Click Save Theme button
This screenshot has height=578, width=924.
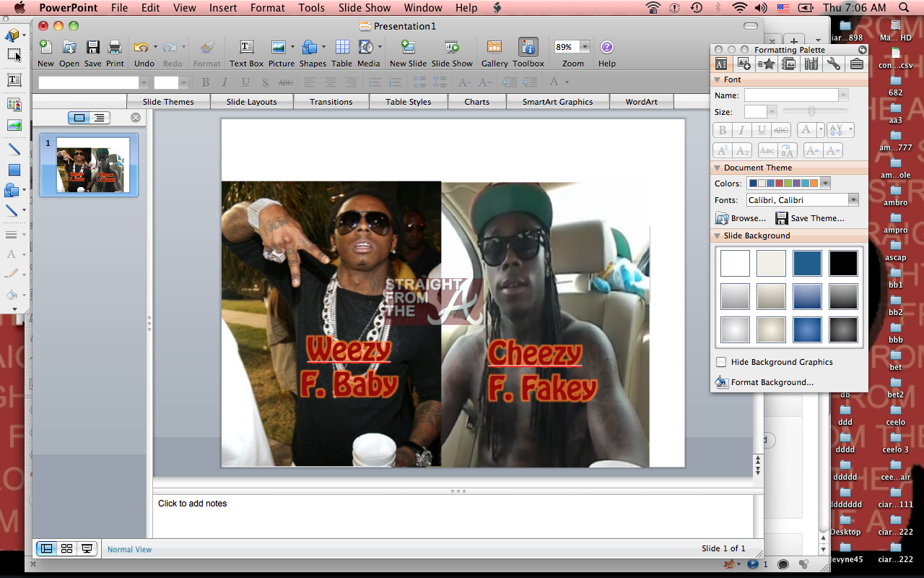(x=809, y=218)
